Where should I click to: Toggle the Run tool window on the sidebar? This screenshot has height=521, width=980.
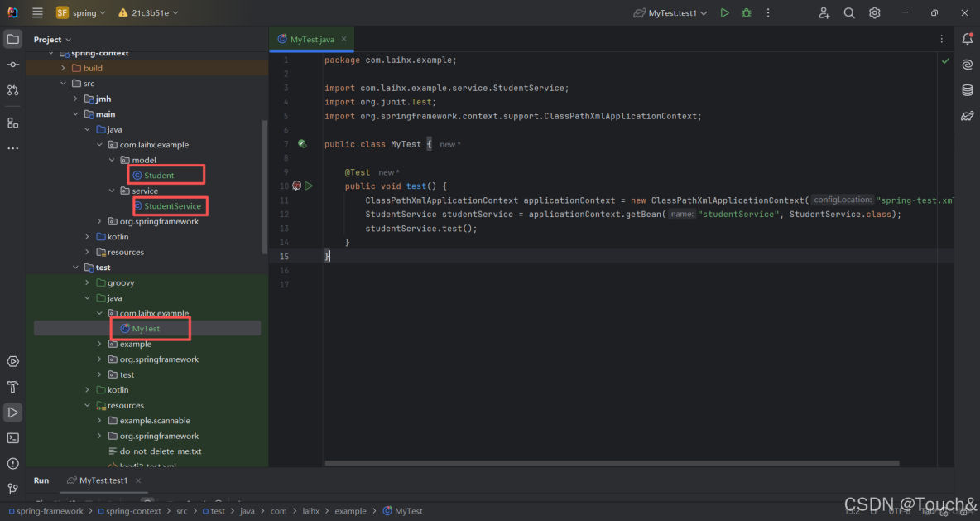click(x=12, y=412)
